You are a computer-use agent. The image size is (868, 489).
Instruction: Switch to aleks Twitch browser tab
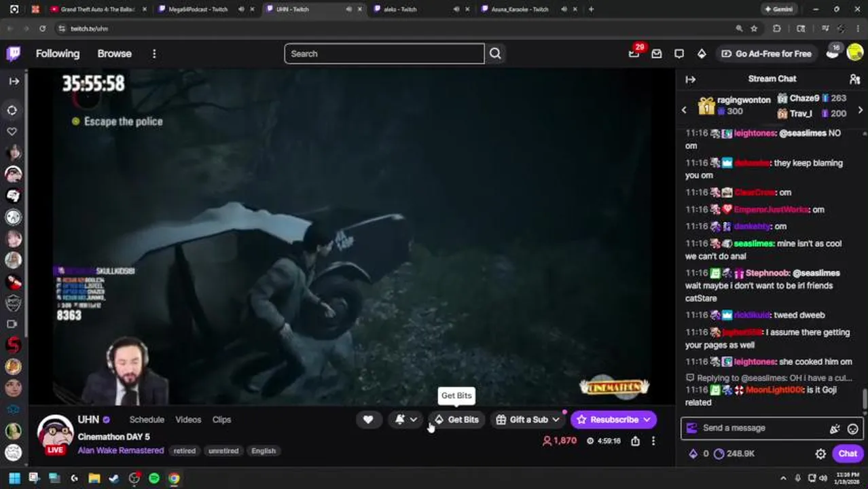coord(399,10)
